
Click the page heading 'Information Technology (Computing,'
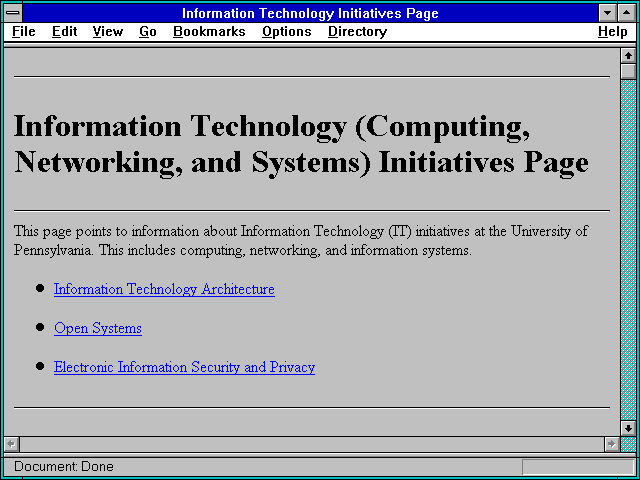(272, 127)
